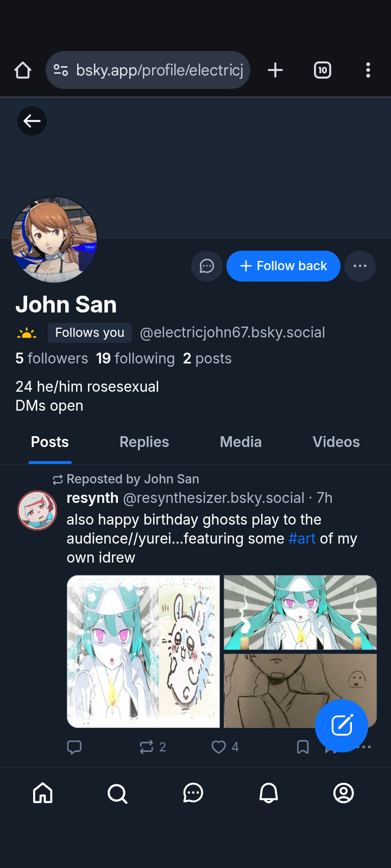Open browser three-dot menu
The width and height of the screenshot is (391, 868).
(368, 70)
